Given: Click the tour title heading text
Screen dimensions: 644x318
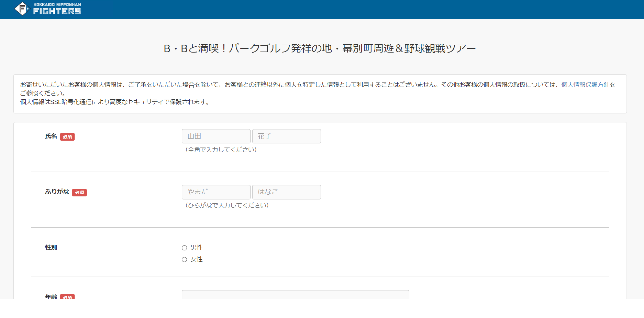Looking at the screenshot, I should pos(320,48).
